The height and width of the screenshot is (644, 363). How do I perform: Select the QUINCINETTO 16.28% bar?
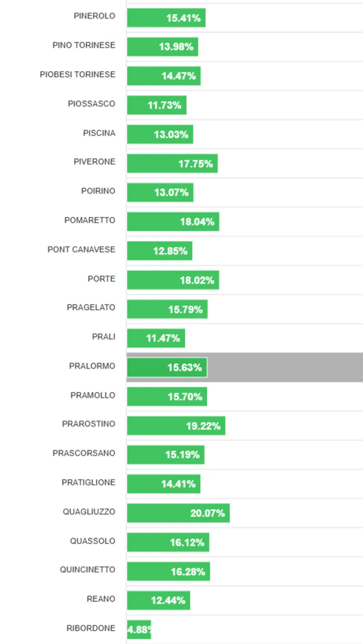click(x=168, y=571)
